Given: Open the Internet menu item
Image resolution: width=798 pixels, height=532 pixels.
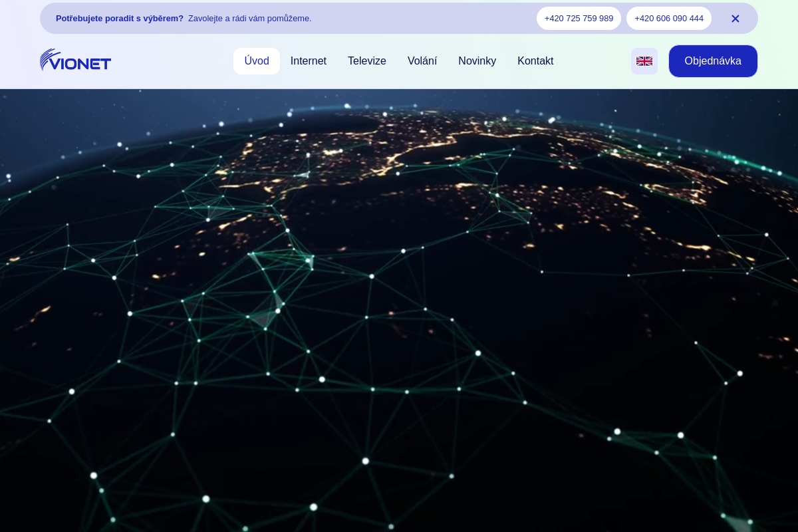Looking at the screenshot, I should coord(308,61).
